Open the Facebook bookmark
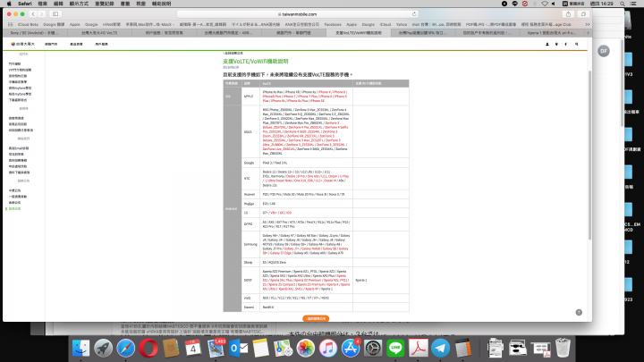This screenshot has height=362, width=644. click(333, 24)
